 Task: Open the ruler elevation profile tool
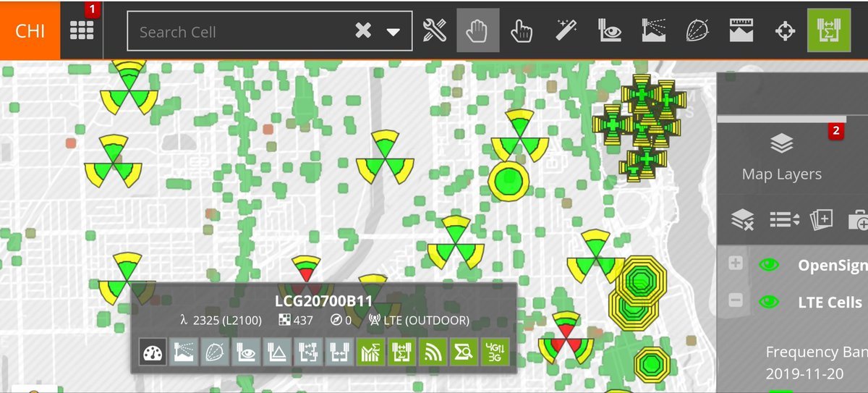741,31
